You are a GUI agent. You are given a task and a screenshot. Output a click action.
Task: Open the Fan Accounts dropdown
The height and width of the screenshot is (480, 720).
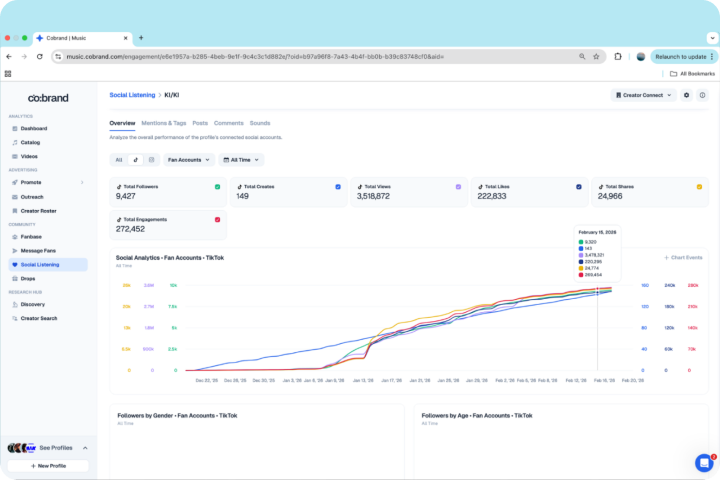(188, 160)
